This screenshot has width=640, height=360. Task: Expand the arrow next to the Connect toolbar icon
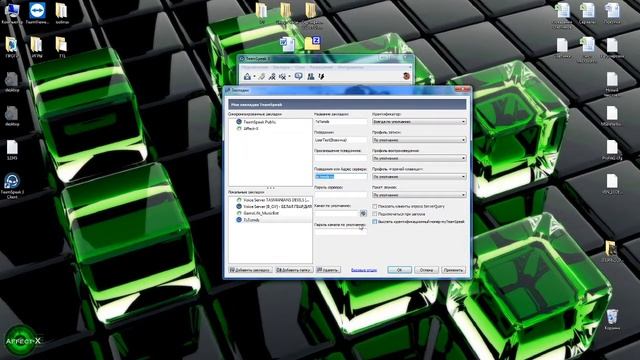click(x=254, y=77)
